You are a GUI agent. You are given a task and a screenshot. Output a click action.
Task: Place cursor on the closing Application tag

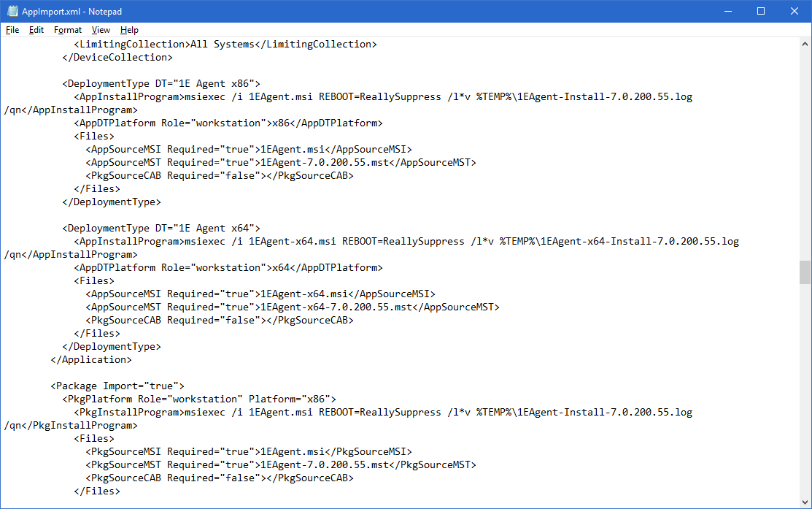(x=91, y=359)
